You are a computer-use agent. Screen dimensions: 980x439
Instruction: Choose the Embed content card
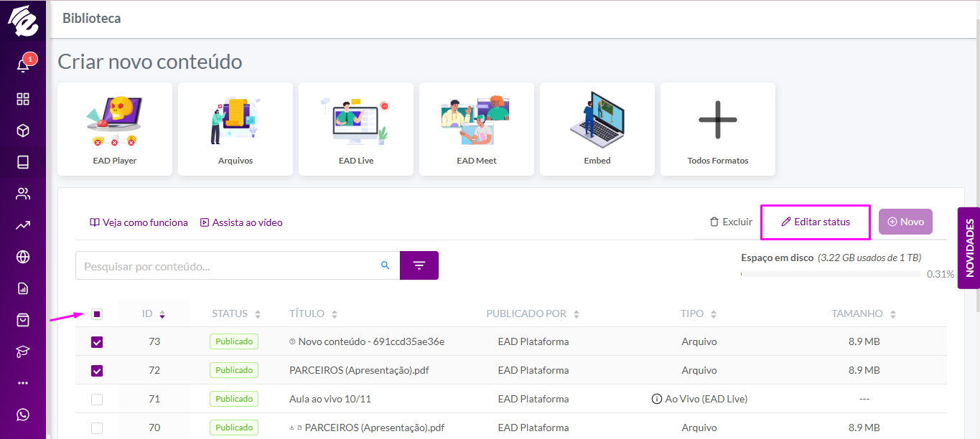click(597, 129)
